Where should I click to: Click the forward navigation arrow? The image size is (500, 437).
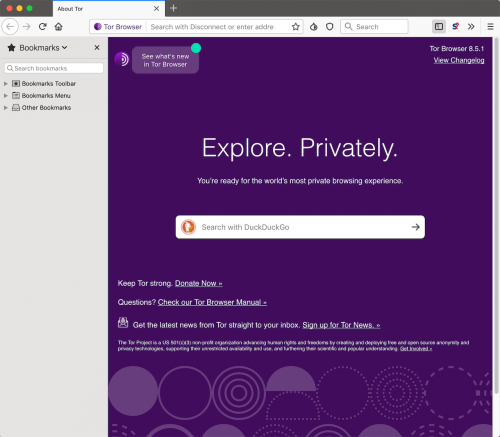click(27, 27)
